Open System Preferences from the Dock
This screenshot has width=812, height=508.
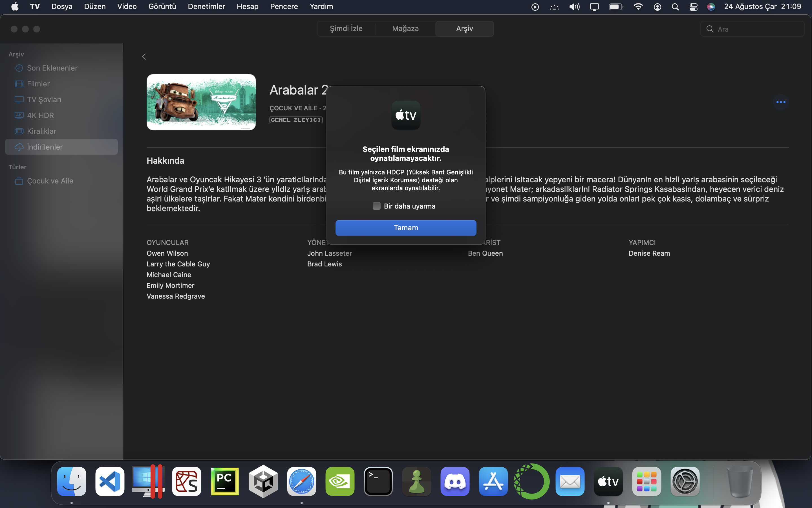tap(685, 481)
